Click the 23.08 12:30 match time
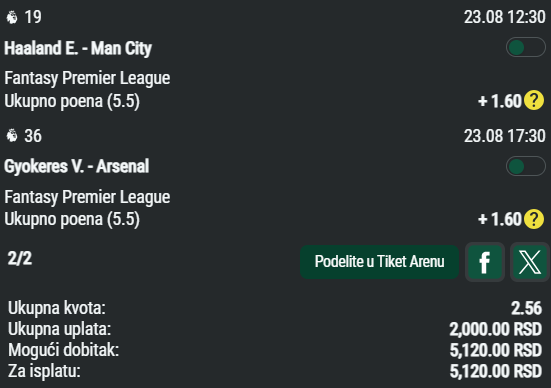This screenshot has width=551, height=388. [505, 17]
